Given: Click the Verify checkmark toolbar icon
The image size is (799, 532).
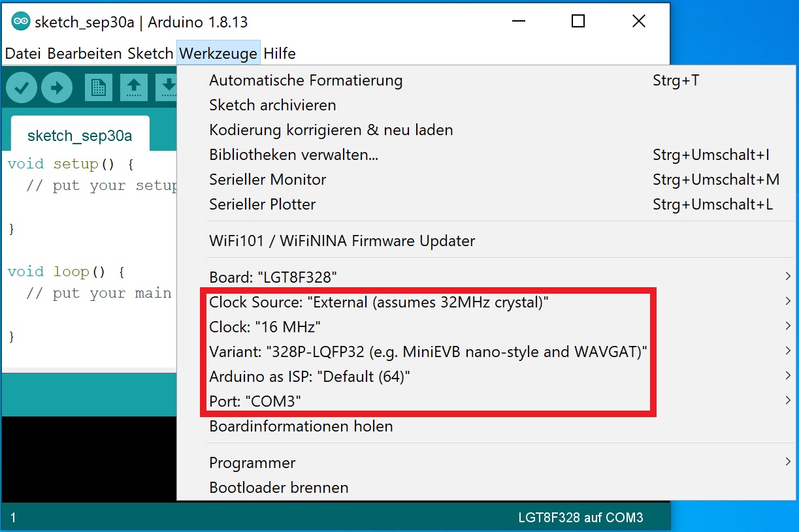Looking at the screenshot, I should [22, 87].
